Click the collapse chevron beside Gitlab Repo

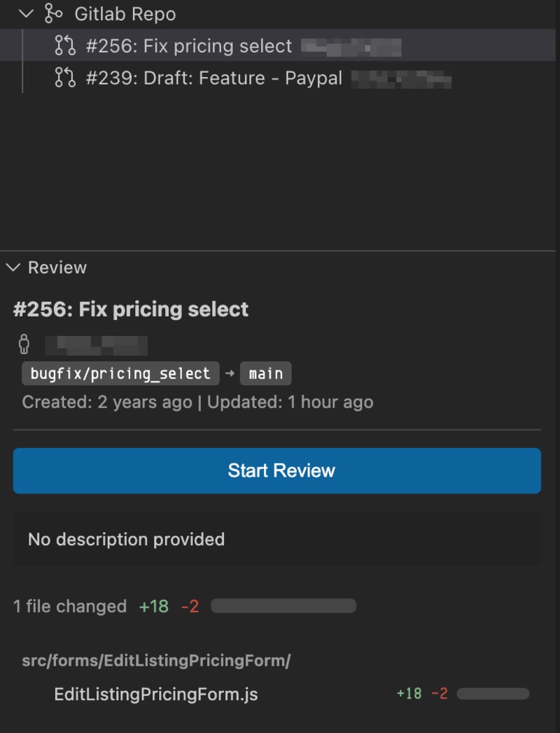pos(25,13)
